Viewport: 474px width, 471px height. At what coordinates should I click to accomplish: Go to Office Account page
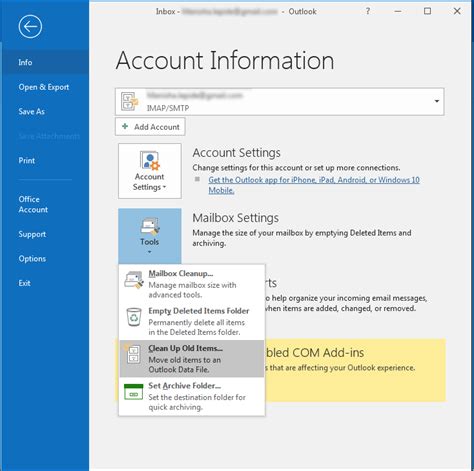(33, 204)
